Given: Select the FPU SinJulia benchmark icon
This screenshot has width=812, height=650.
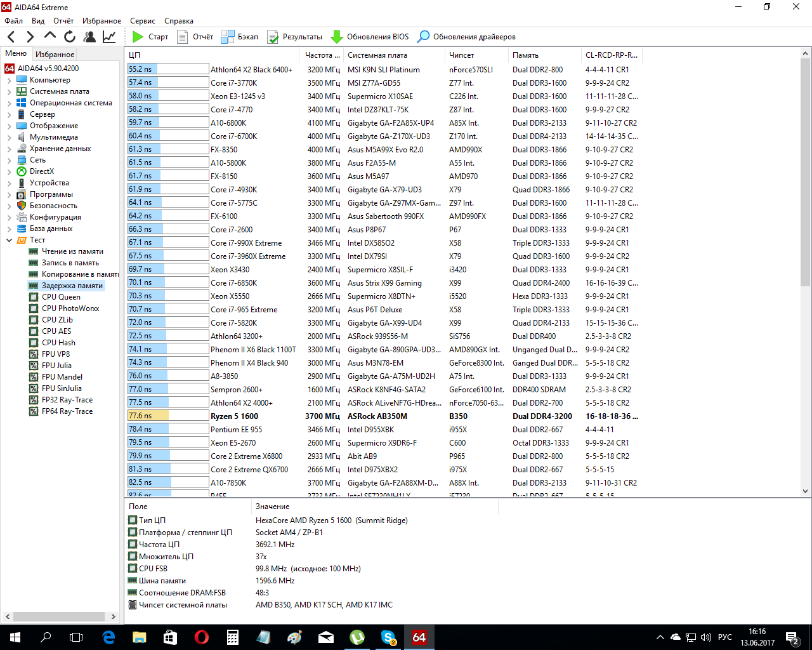Looking at the screenshot, I should [34, 388].
